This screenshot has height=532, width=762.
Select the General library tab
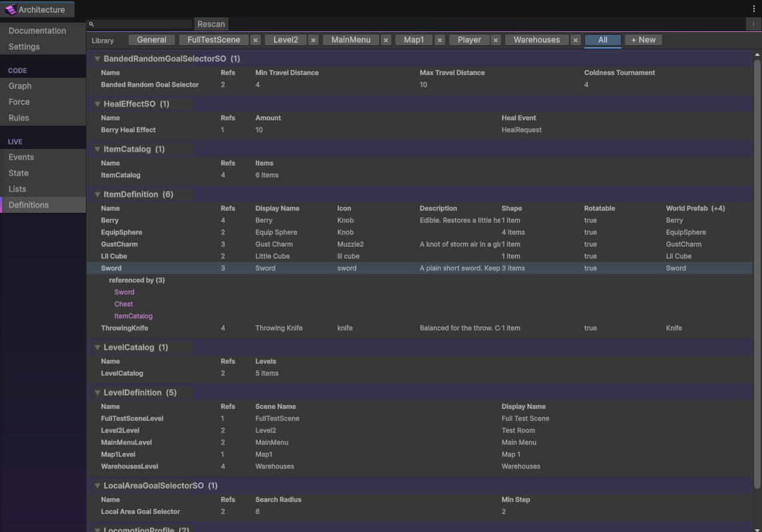pos(152,40)
